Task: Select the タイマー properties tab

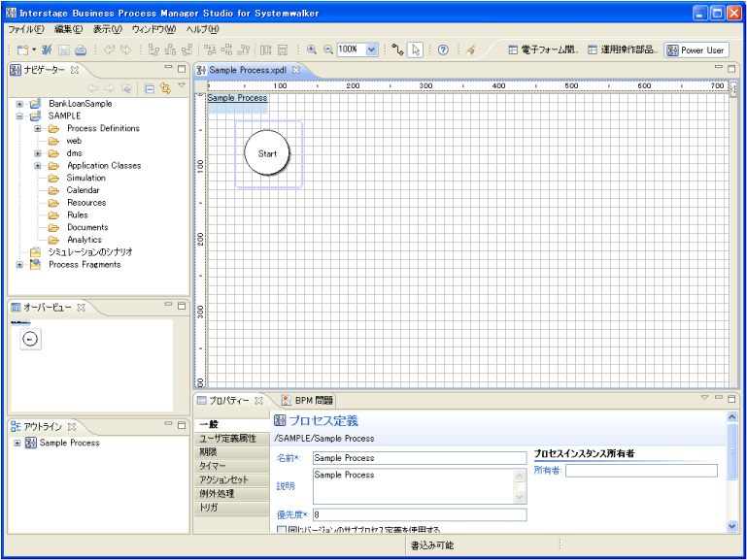Action: pos(231,466)
